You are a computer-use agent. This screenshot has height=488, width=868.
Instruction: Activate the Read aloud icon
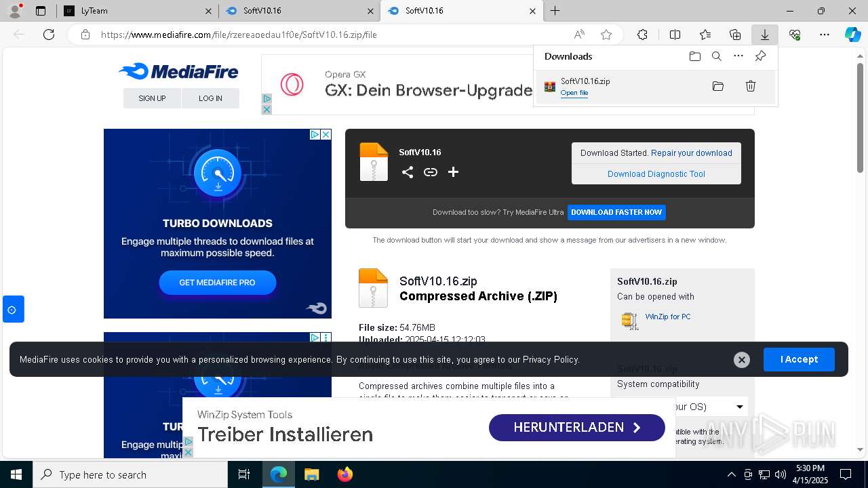pyautogui.click(x=579, y=35)
